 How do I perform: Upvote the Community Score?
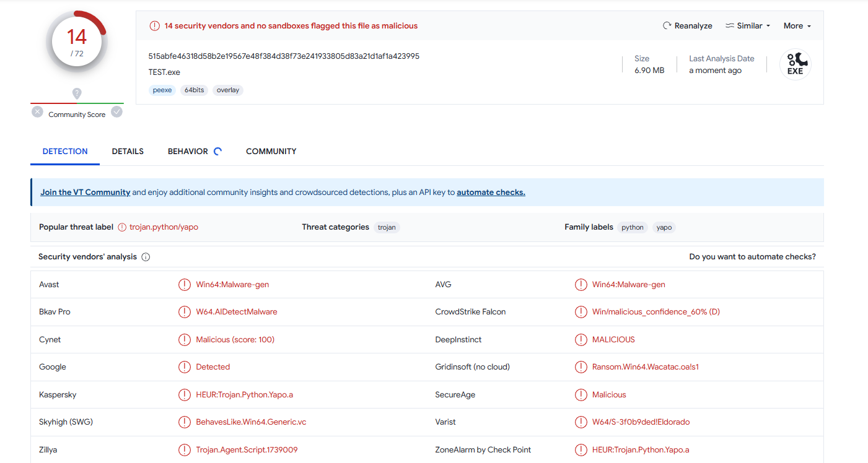[x=116, y=112]
